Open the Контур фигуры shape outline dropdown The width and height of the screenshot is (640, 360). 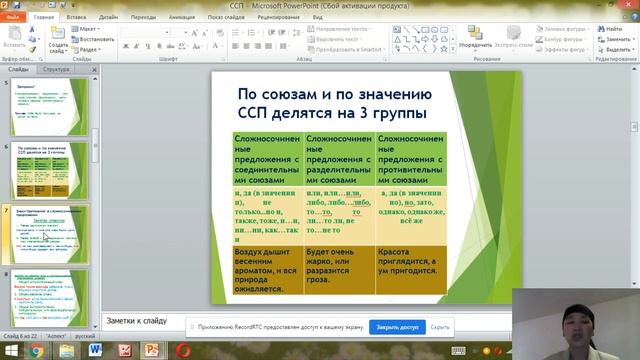562,39
